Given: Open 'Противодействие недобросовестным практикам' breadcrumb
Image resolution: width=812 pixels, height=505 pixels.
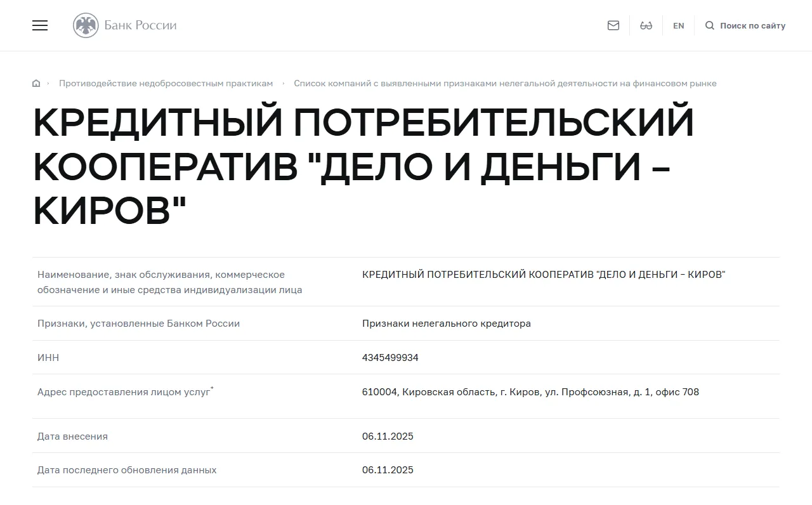Looking at the screenshot, I should click(166, 83).
